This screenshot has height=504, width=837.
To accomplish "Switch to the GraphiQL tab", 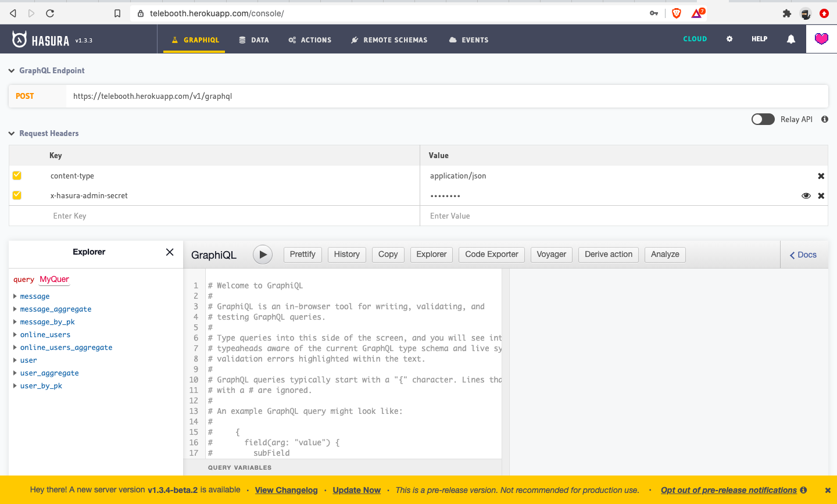I will (195, 40).
